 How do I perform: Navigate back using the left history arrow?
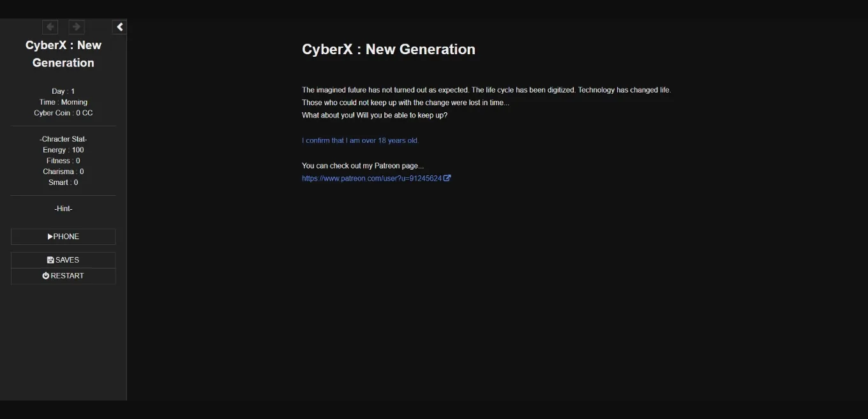click(50, 27)
